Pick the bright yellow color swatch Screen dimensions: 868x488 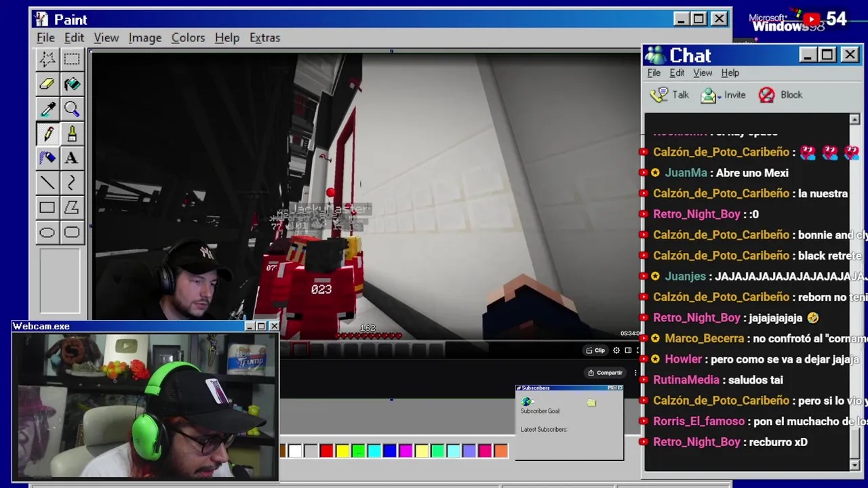[342, 451]
